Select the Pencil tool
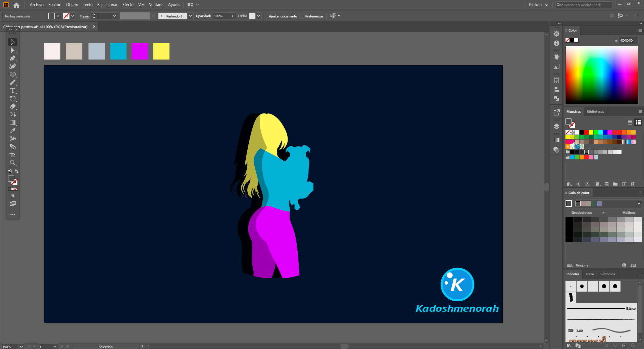644x349 pixels. [13, 83]
